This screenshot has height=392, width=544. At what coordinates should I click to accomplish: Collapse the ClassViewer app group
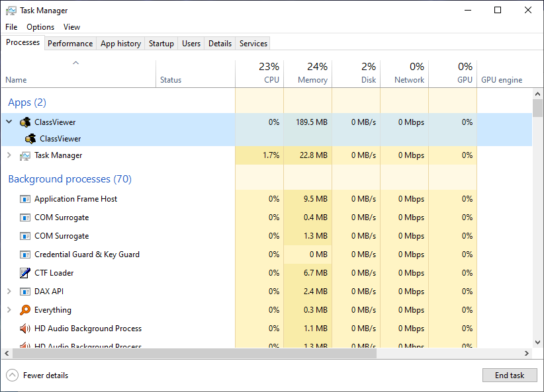pyautogui.click(x=9, y=122)
